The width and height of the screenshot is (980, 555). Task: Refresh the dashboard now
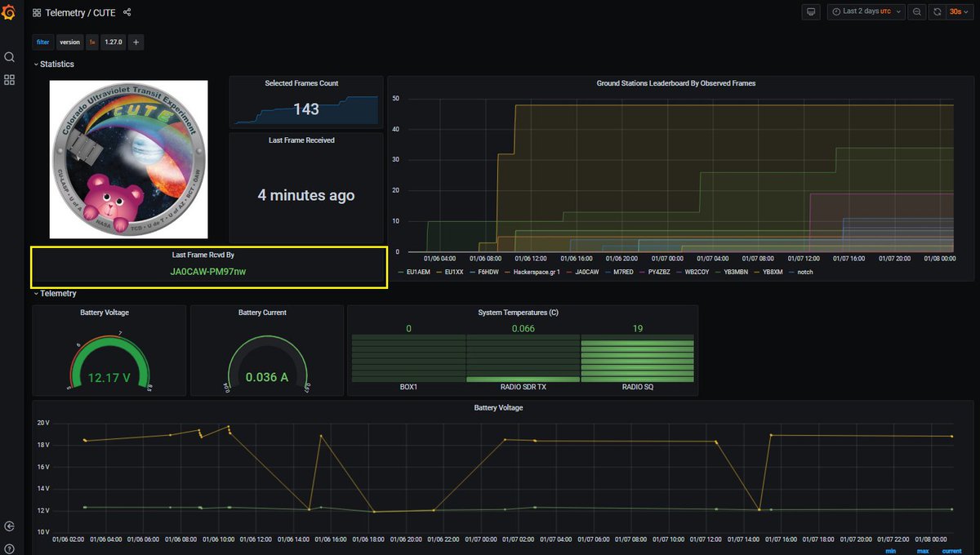click(938, 11)
